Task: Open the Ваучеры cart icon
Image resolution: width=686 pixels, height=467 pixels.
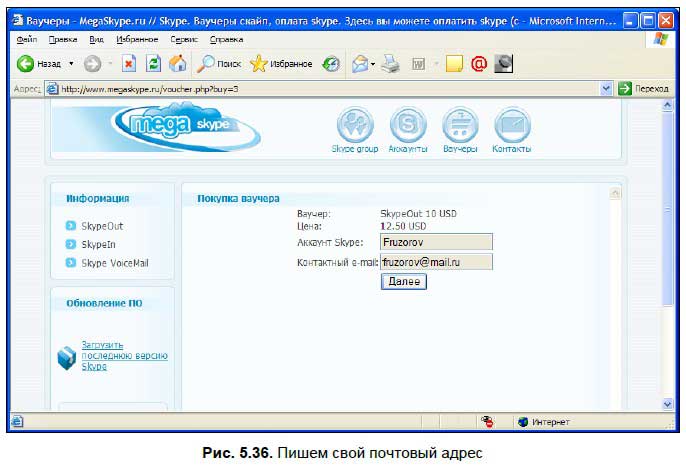Action: 460,126
